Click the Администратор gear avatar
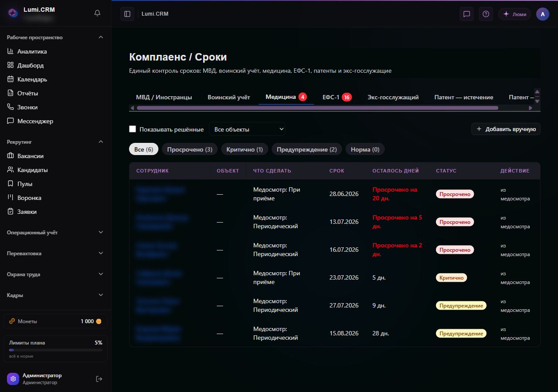Screen dimensions: 558x392 pyautogui.click(x=13, y=379)
